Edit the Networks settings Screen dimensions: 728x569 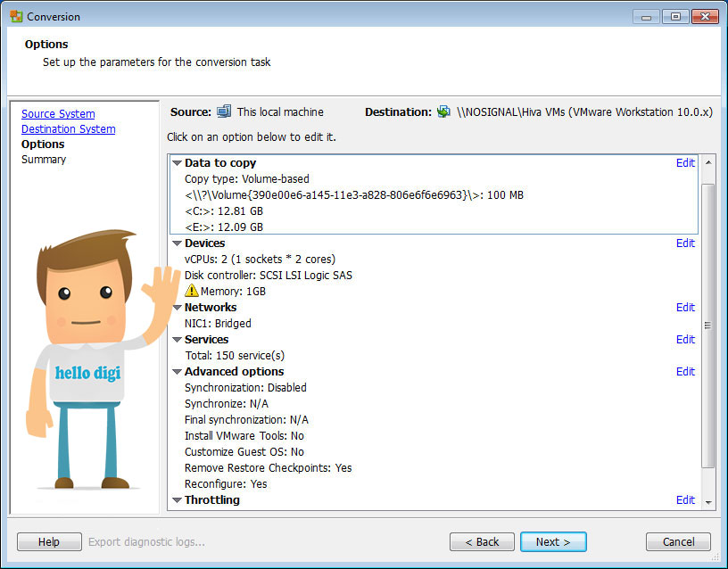coord(685,307)
